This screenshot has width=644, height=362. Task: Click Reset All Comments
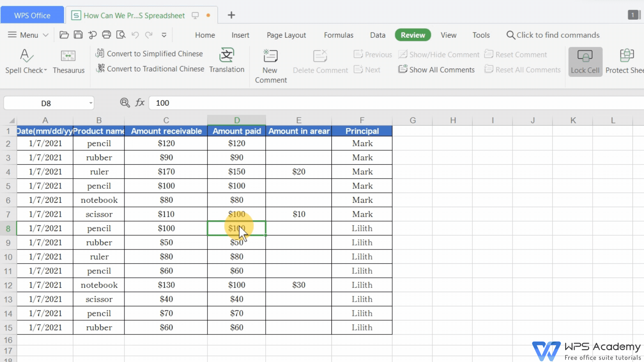point(522,70)
